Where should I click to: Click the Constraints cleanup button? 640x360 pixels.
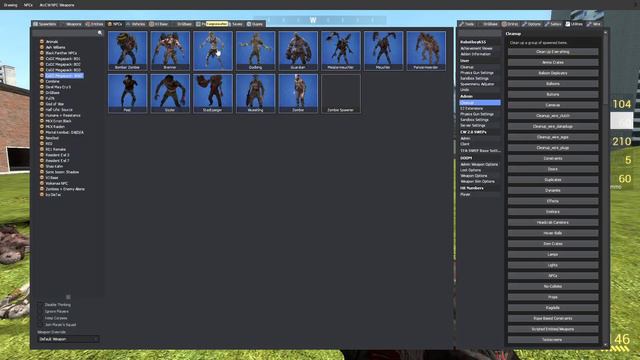pyautogui.click(x=553, y=158)
